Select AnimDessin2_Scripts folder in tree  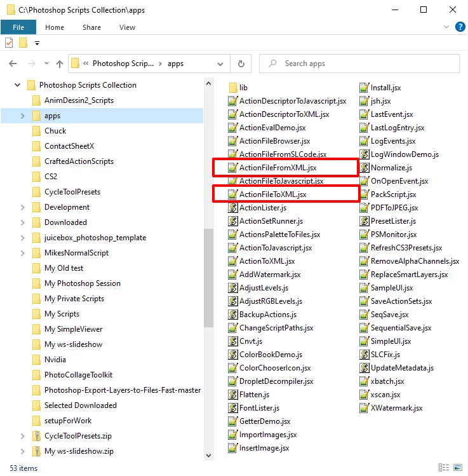(x=79, y=100)
